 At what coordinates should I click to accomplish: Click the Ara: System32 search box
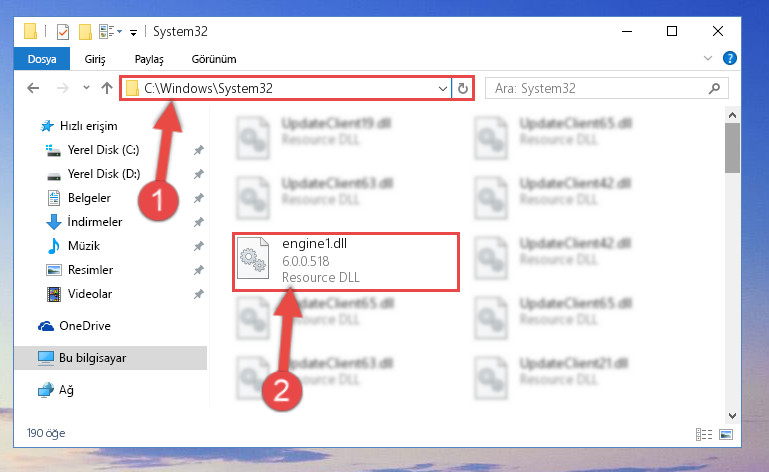606,88
